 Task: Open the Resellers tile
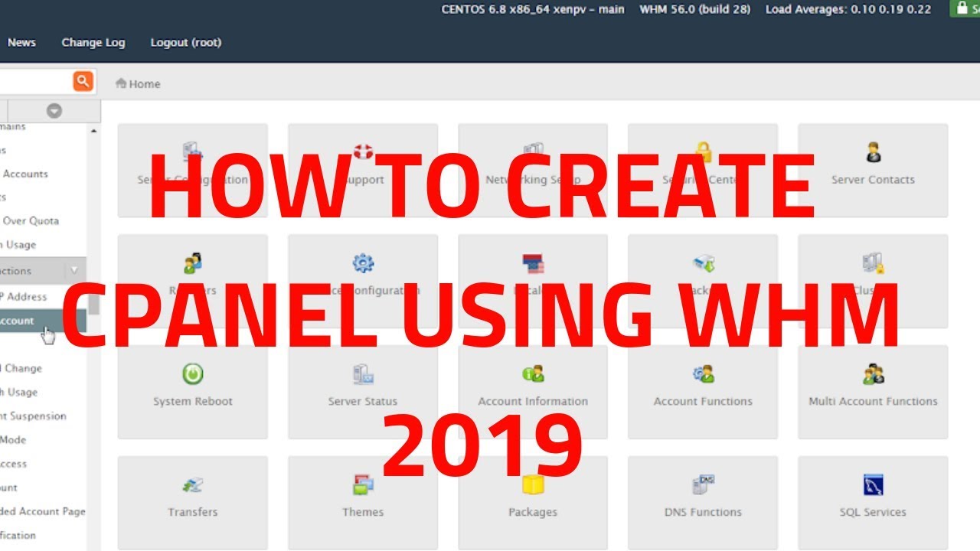coord(193,281)
